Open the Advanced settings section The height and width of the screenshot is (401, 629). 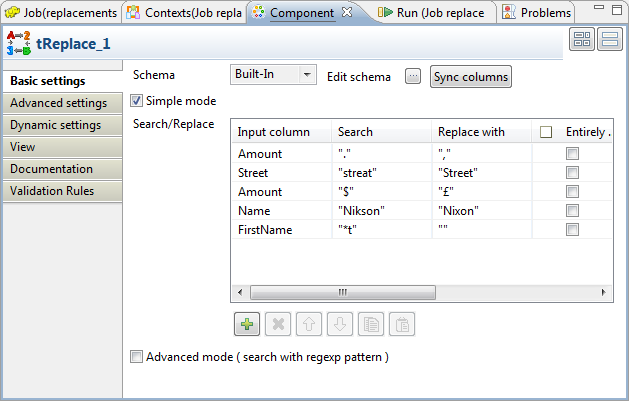click(x=58, y=103)
